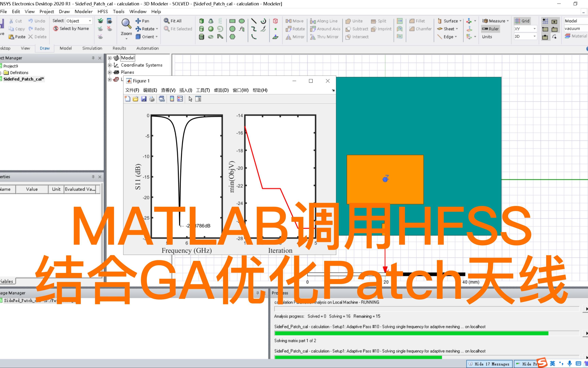Viewport: 588px width, 368px height.
Task: Insert colorbar icon in Figure 1 toolbar
Action: coord(172,99)
